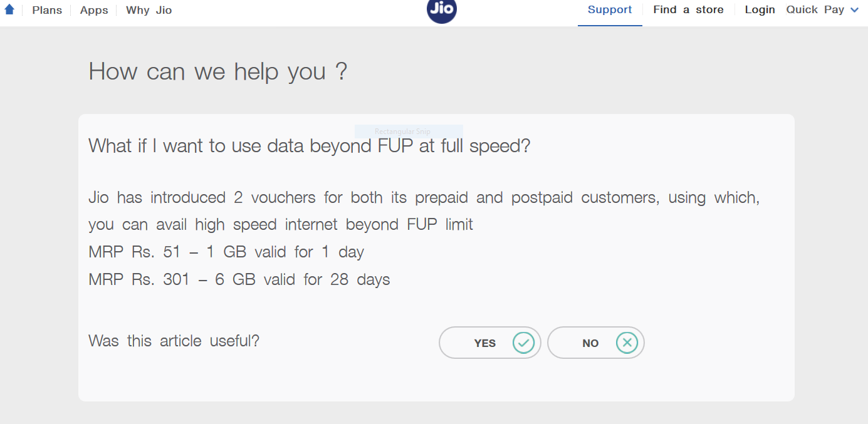
Task: Open the Find a store link
Action: (688, 10)
